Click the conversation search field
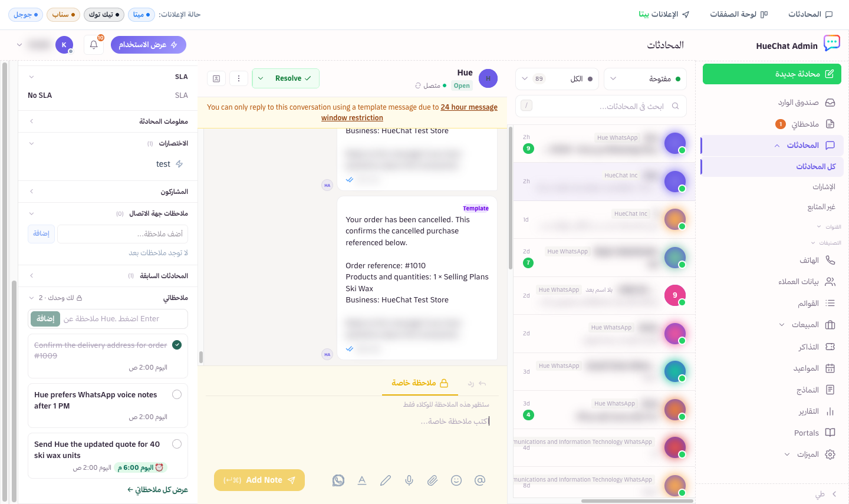This screenshot has width=849, height=504. point(601,106)
